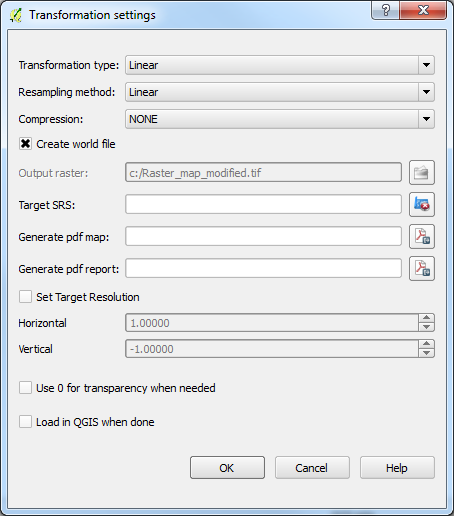Click the QGIS logo in title bar
This screenshot has height=516, width=454.
coord(16,15)
